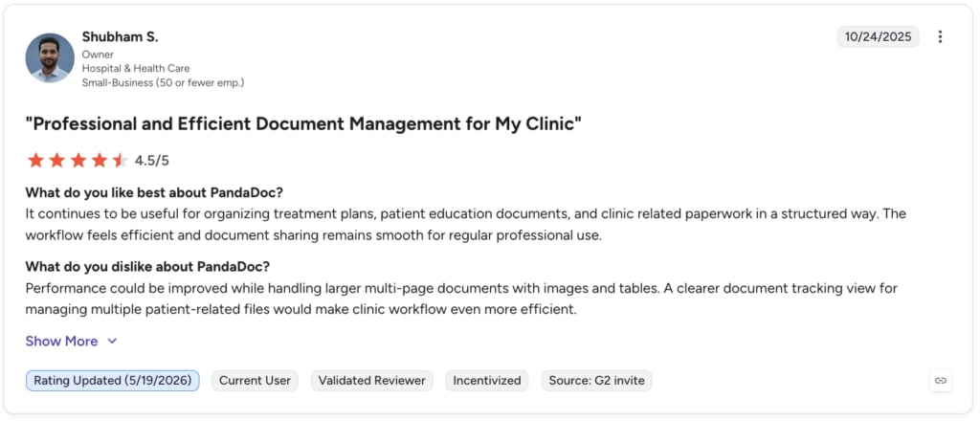Open the three-dot options menu
This screenshot has height=421, width=980.
940,37
